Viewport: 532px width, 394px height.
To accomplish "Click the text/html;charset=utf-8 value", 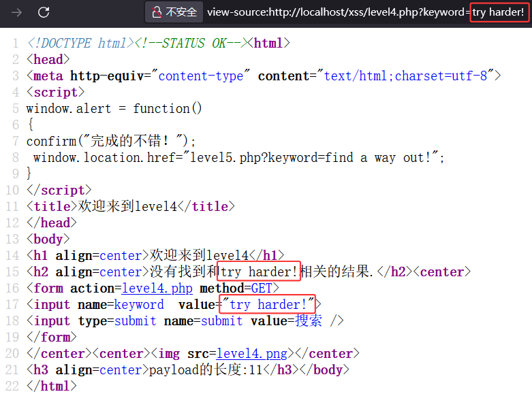I will pyautogui.click(x=405, y=76).
